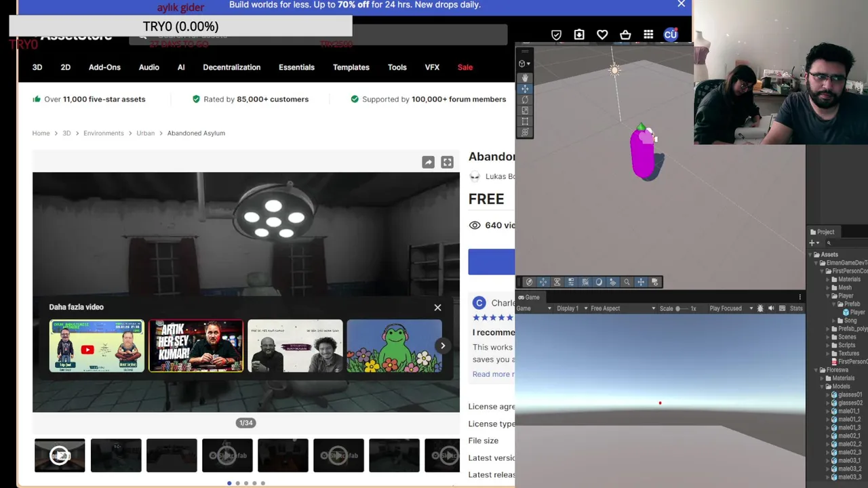Toggle the Gizmos bug icon in Game view
868x488 pixels.
click(760, 308)
